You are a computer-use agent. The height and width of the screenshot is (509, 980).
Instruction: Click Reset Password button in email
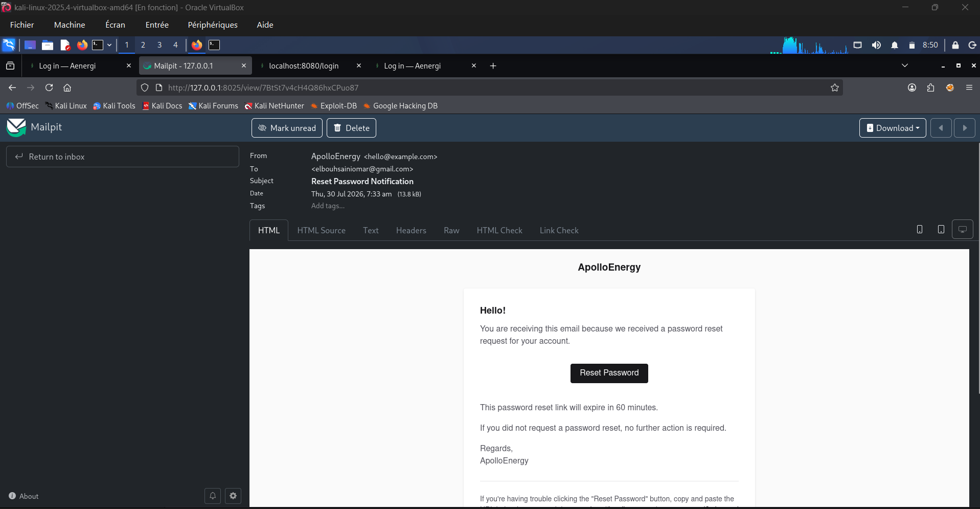coord(609,373)
